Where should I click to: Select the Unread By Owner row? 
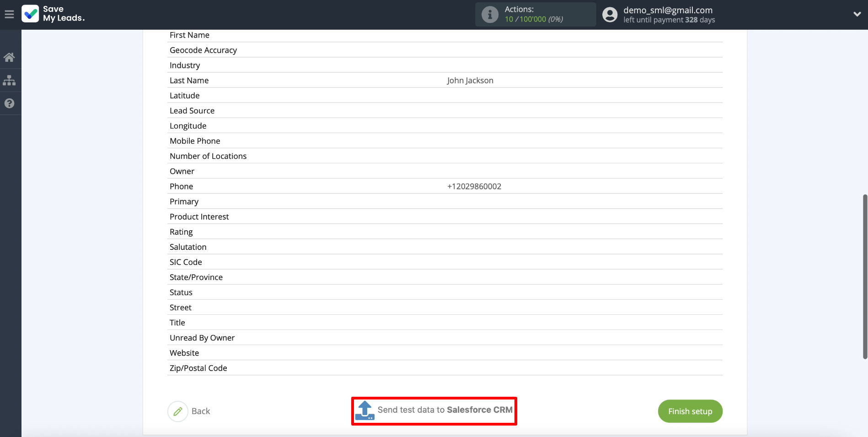click(445, 337)
